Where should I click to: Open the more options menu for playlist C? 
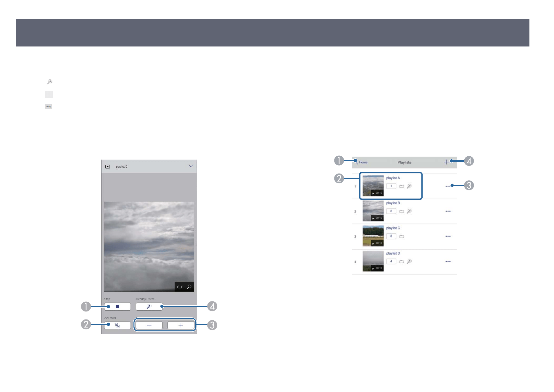[448, 236]
